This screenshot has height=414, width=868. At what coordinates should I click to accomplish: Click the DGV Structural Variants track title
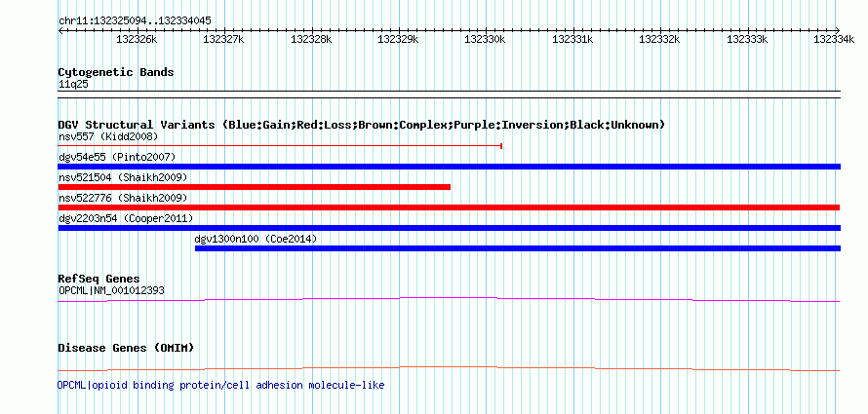361,125
